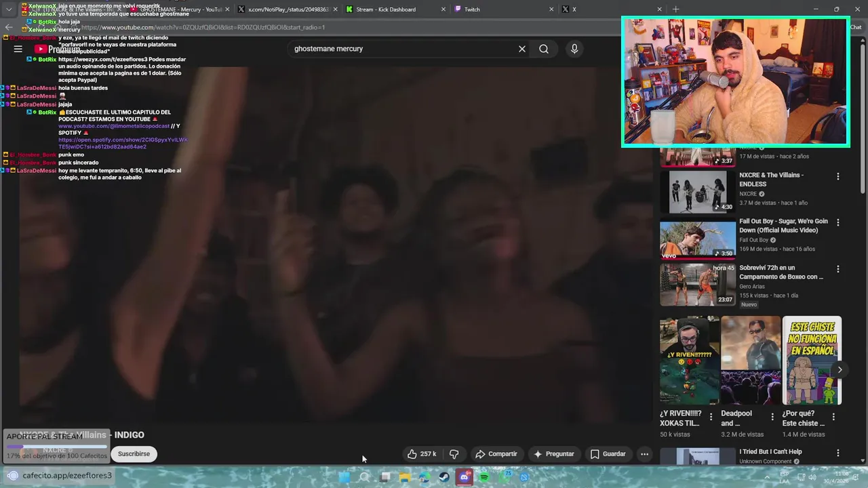This screenshot has height=488, width=868.
Task: Clear the search box with the X icon
Action: coord(522,49)
